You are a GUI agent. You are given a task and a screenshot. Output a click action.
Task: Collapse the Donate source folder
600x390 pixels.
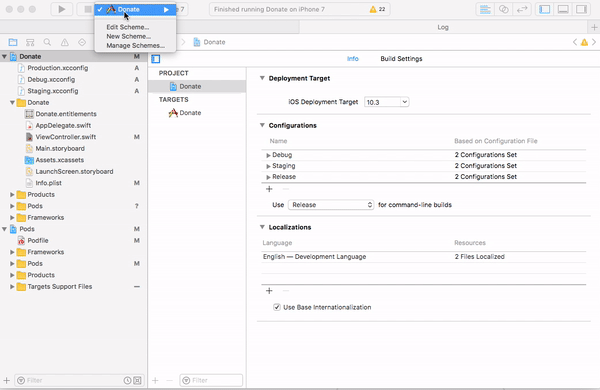click(12, 103)
